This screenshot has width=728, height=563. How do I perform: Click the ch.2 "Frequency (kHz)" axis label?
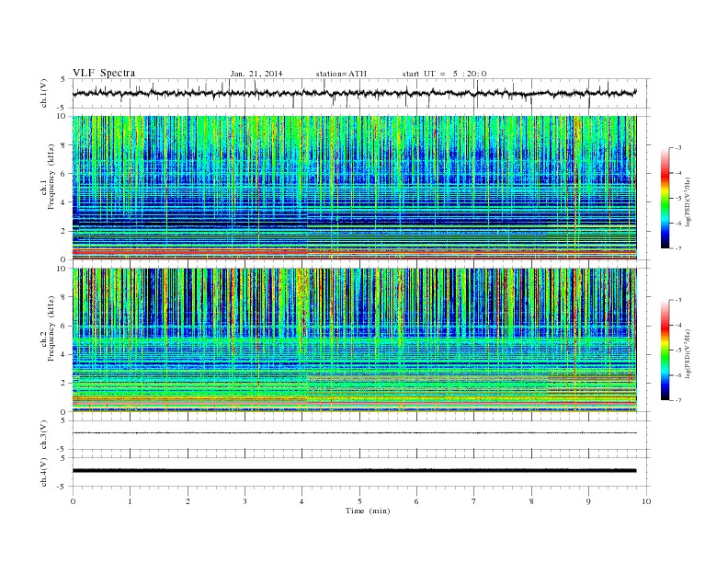(x=51, y=328)
